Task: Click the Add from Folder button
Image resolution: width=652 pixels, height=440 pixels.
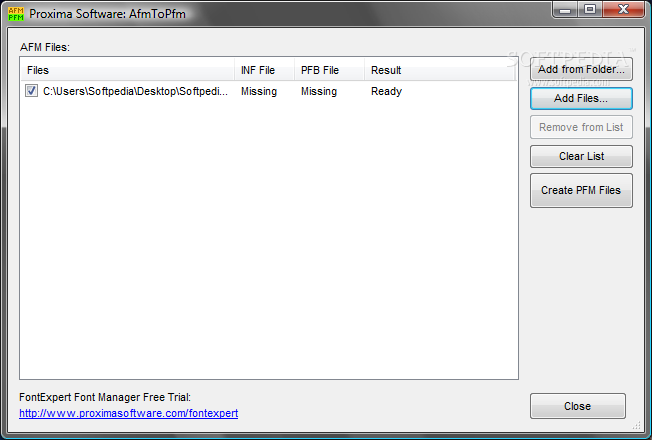Action: click(581, 69)
